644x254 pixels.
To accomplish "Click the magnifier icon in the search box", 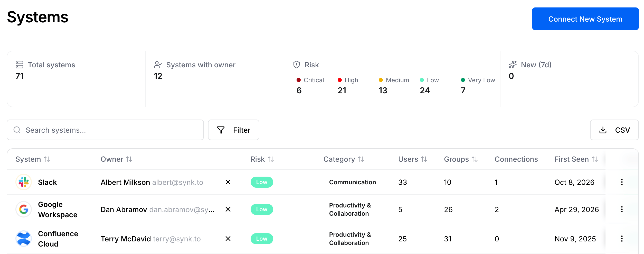I will coord(17,130).
